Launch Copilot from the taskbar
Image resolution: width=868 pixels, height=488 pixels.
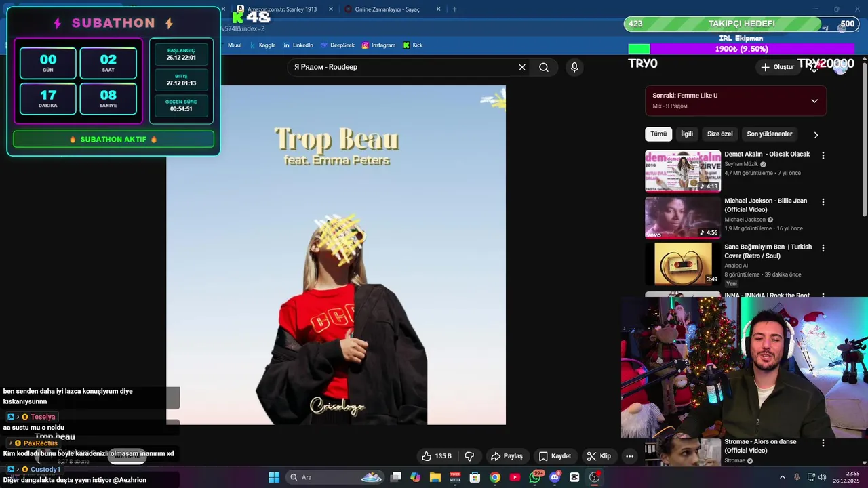point(416,477)
